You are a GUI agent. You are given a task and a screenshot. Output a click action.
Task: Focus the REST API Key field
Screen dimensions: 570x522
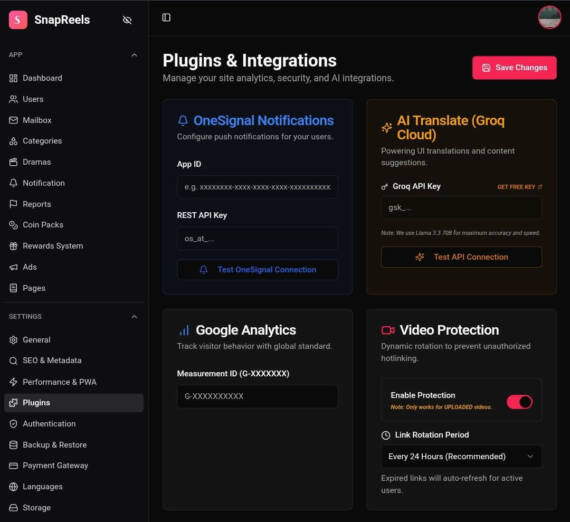click(257, 238)
